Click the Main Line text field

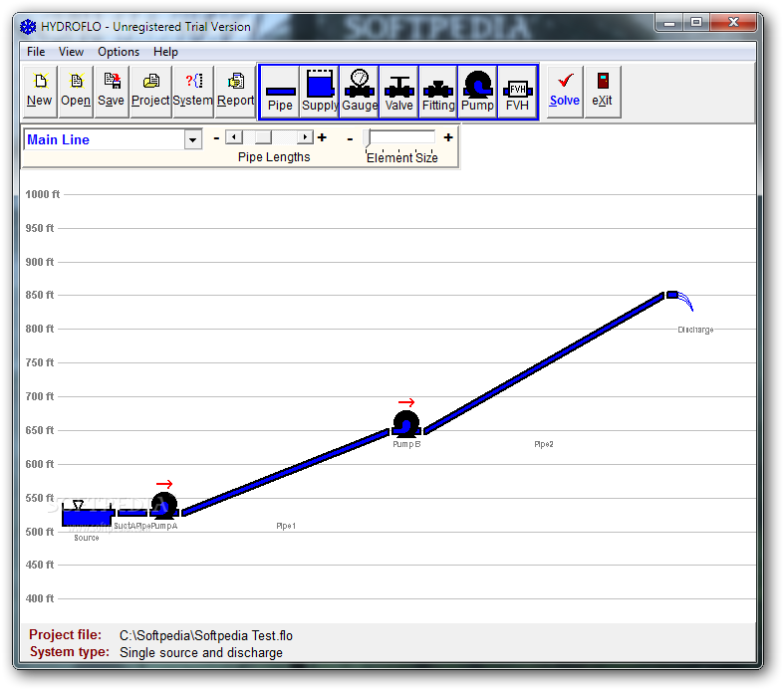click(105, 140)
